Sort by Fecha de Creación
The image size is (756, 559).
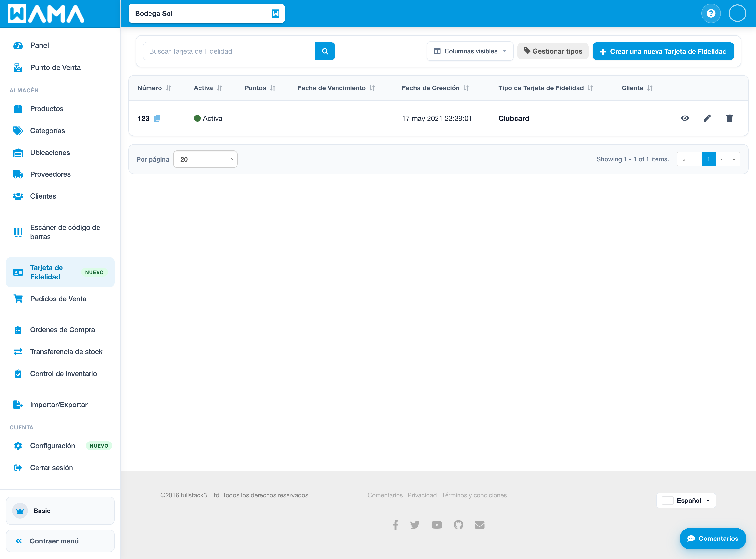435,88
